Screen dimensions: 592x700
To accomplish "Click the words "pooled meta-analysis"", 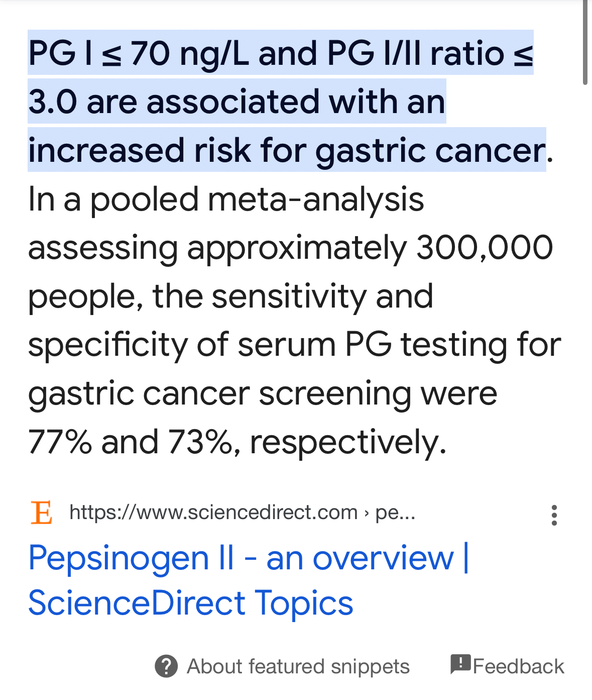I will click(257, 199).
